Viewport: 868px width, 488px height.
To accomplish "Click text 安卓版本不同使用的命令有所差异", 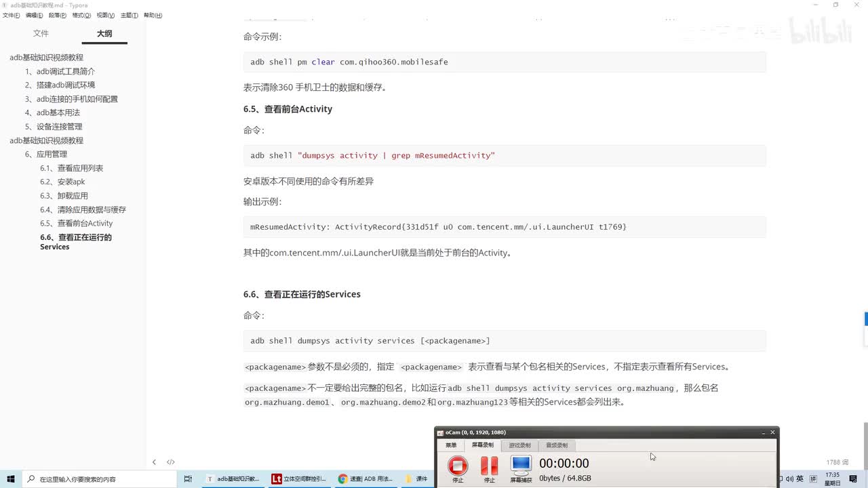I will [309, 181].
